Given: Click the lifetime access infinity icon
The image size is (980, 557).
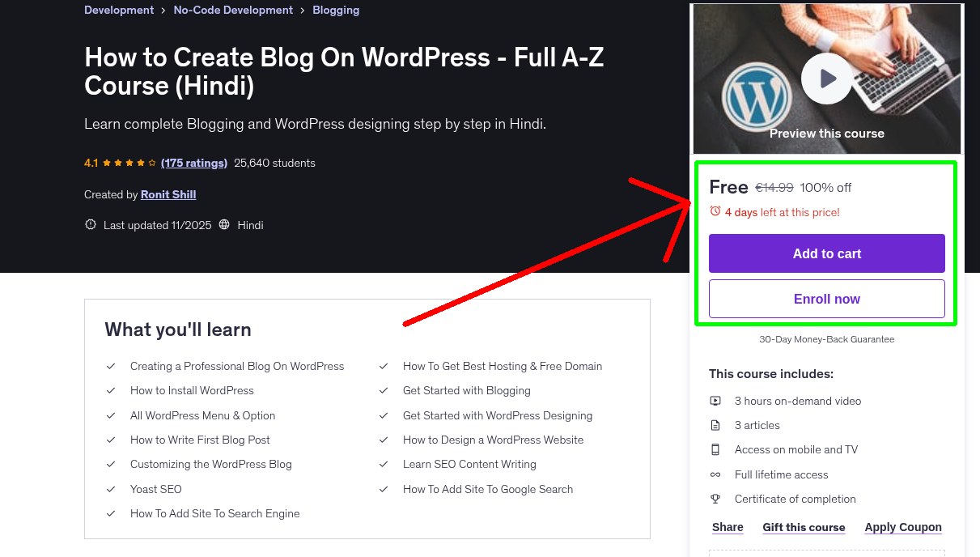Looking at the screenshot, I should click(715, 474).
